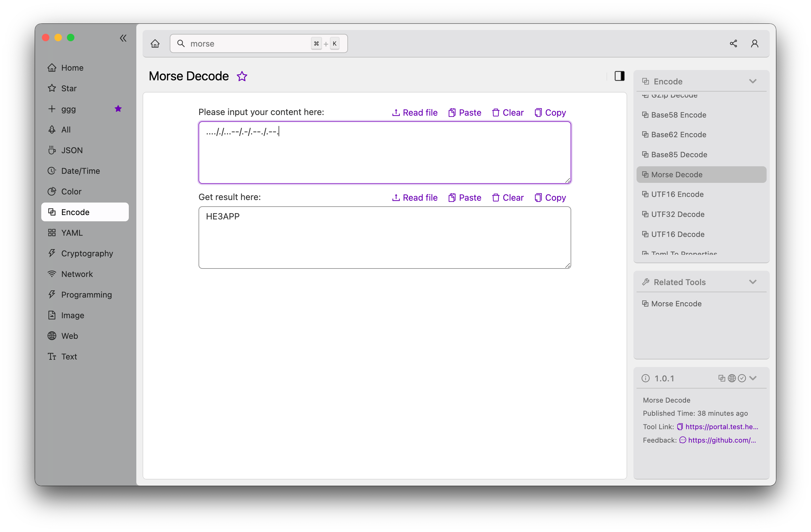Image resolution: width=811 pixels, height=532 pixels.
Task: Open the github.com Feedback link
Action: (x=722, y=440)
